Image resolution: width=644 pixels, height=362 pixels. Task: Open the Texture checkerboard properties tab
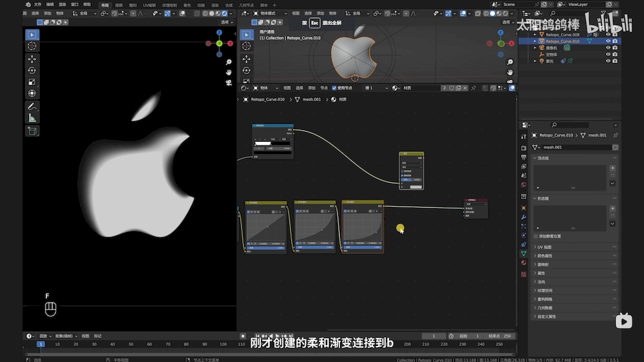pos(524,274)
